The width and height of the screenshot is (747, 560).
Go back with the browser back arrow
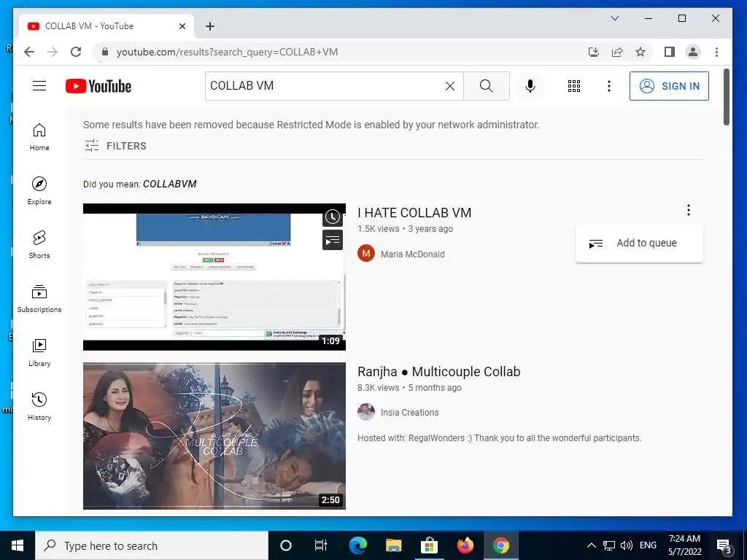click(x=29, y=52)
